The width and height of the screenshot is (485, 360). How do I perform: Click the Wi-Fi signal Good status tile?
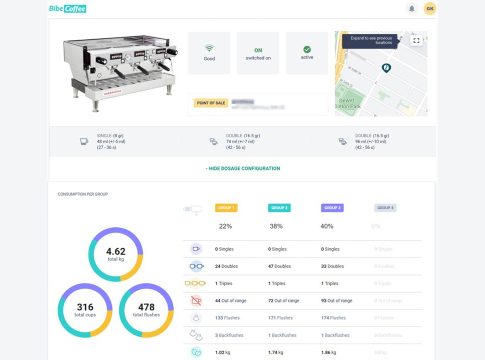(209, 53)
